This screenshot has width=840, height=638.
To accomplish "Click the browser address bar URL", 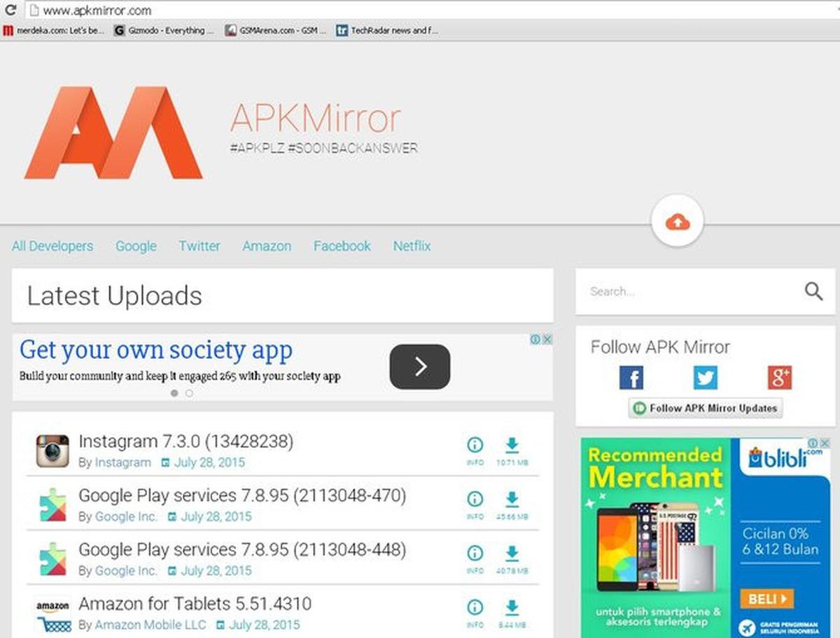I will 97,10.
